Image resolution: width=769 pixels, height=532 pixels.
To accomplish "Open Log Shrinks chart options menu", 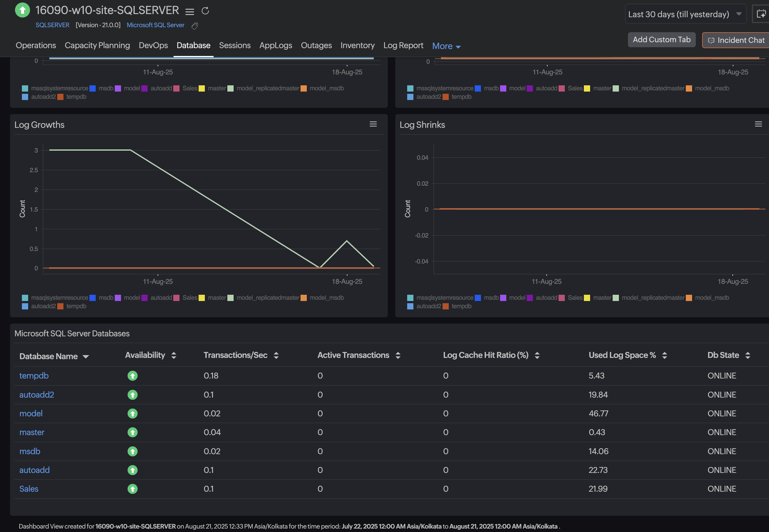I will pos(758,124).
